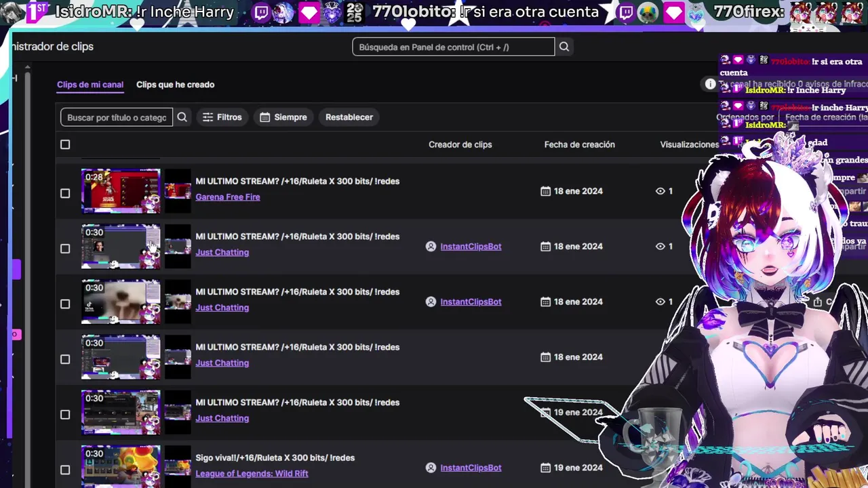This screenshot has width=868, height=488.
Task: Toggle the select-all clips checkbox in header
Action: (65, 144)
